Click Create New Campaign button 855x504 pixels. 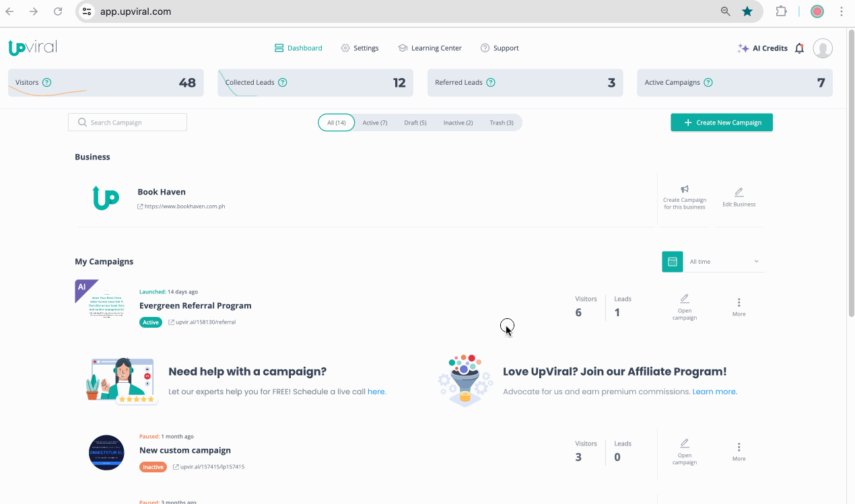pos(722,122)
